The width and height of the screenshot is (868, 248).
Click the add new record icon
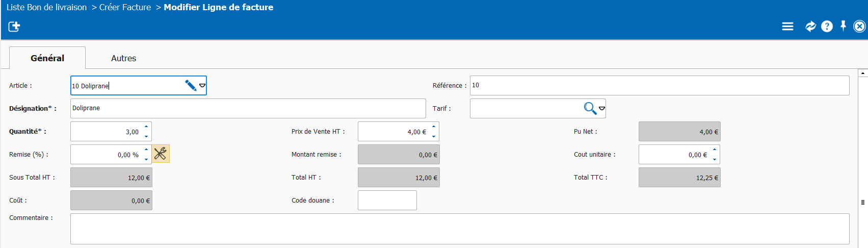[x=14, y=27]
